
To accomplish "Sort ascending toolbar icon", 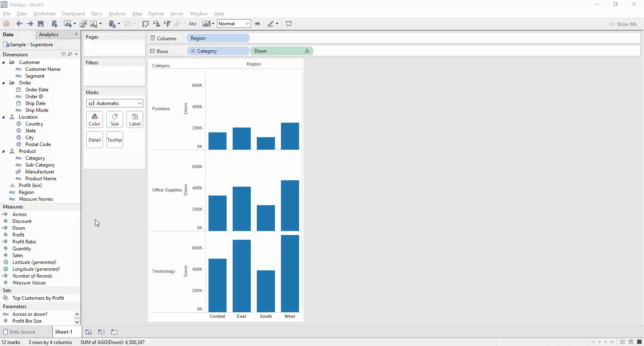I will [157, 24].
